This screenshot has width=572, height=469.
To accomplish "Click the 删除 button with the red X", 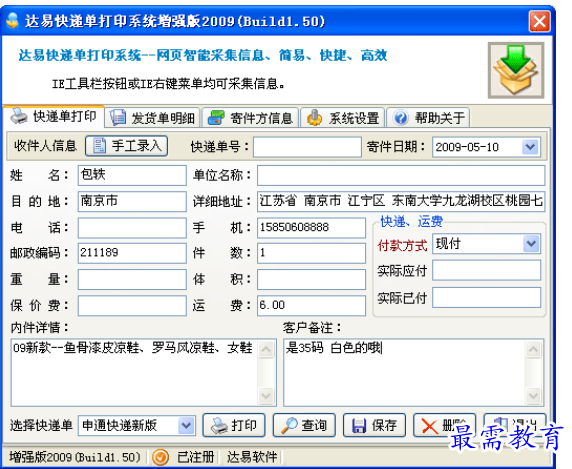I will (444, 425).
